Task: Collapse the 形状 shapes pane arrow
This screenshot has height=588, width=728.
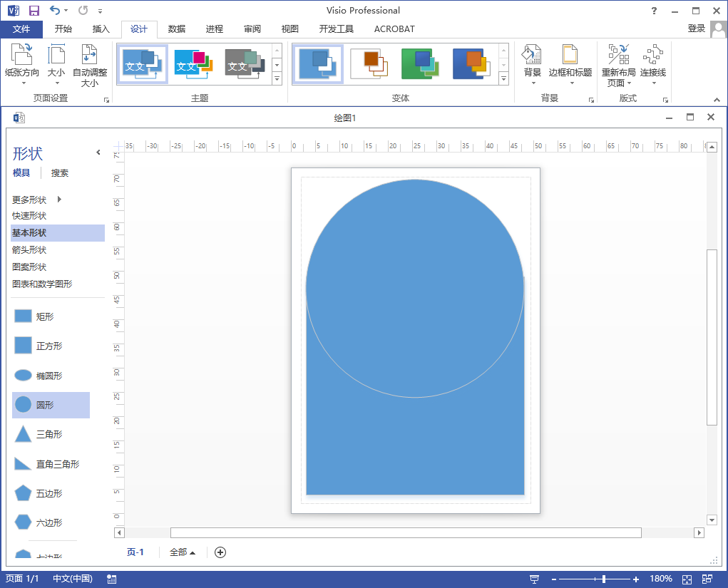Action: click(x=98, y=153)
